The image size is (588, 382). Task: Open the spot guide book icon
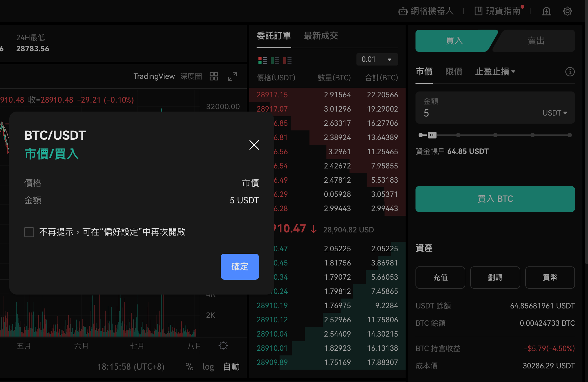[x=478, y=11]
